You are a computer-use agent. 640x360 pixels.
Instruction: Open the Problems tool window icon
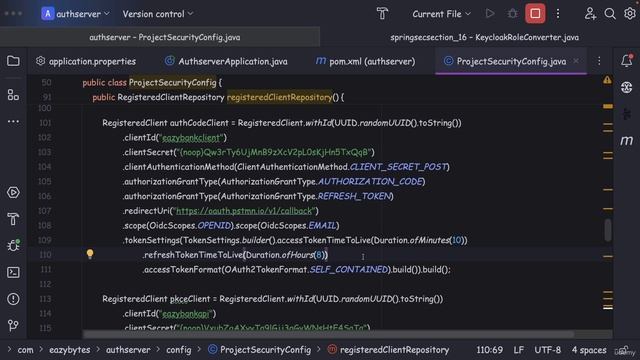tap(13, 299)
